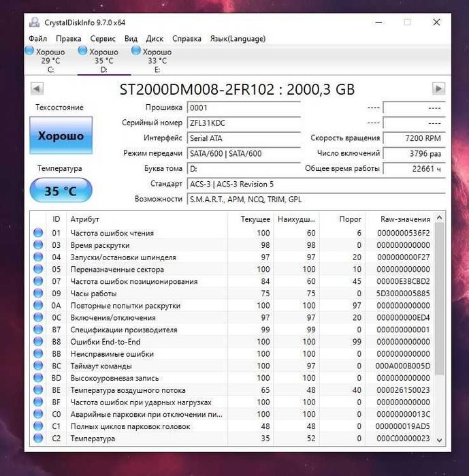Click the Прошивка field showing 0001
This screenshot has height=476, width=469.
(x=244, y=108)
